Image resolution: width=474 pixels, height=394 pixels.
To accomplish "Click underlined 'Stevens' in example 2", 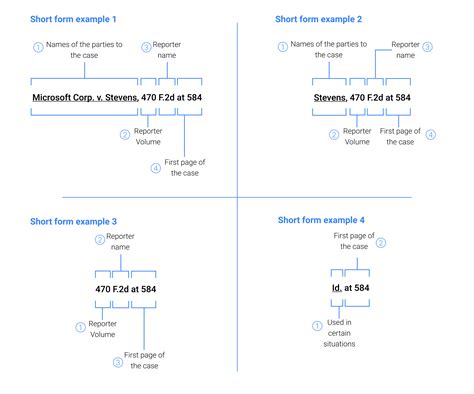I will [x=330, y=98].
